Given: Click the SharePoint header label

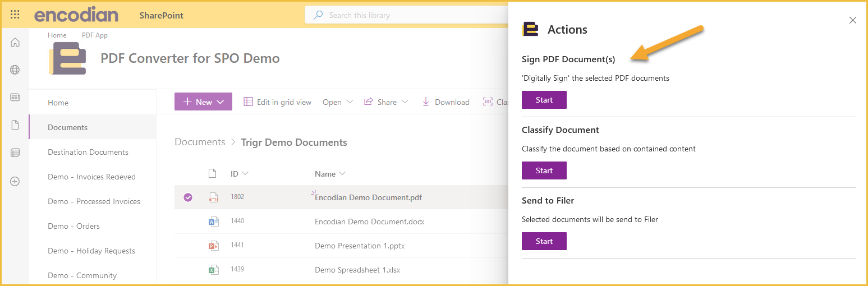Looking at the screenshot, I should pos(162,15).
